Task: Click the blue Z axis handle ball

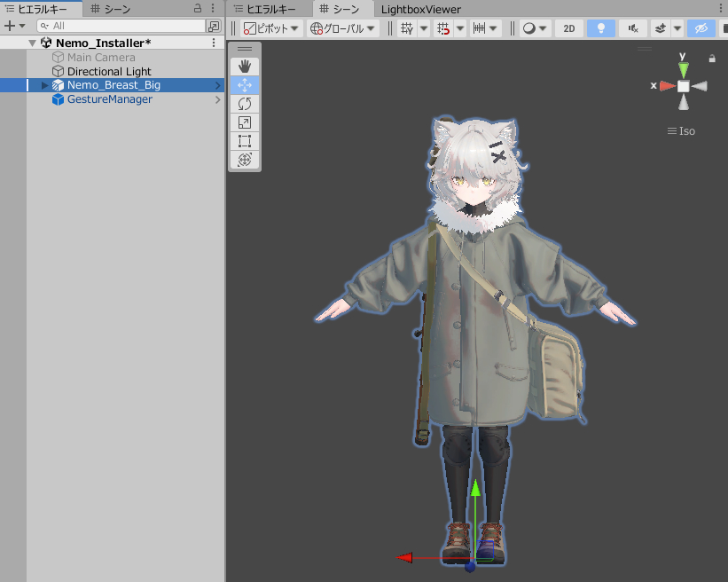Action: click(x=470, y=567)
